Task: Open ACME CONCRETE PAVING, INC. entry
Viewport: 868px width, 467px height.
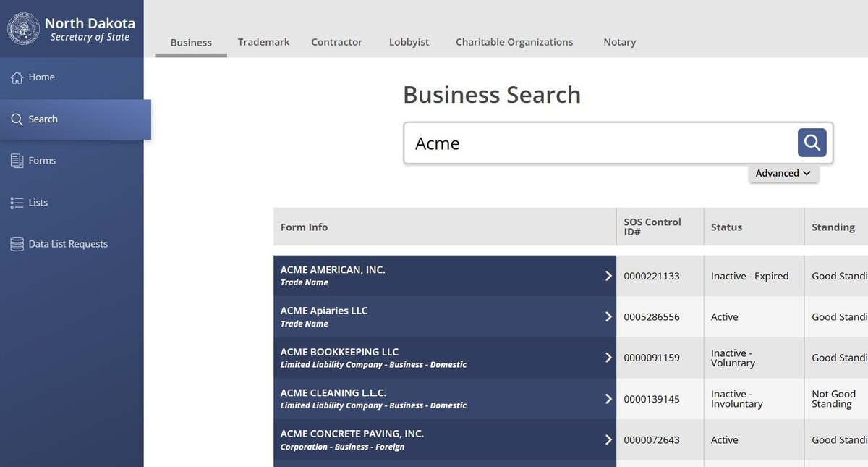Action: coord(445,439)
